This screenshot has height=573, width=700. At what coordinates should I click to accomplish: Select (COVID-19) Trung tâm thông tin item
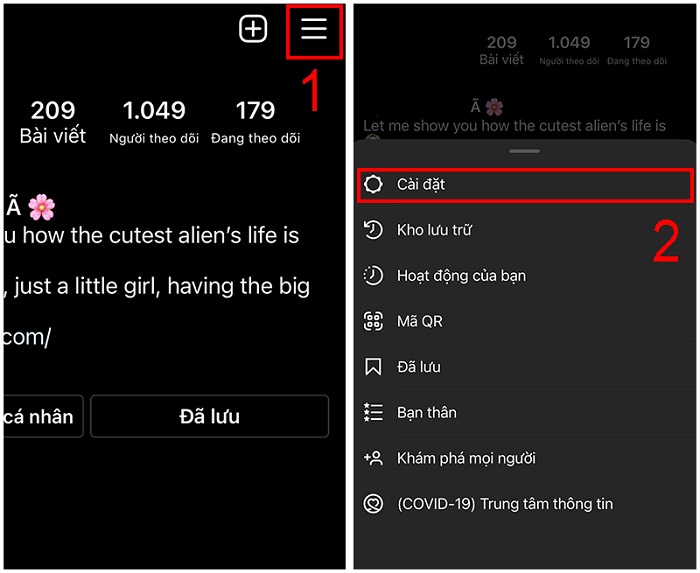tap(525, 504)
